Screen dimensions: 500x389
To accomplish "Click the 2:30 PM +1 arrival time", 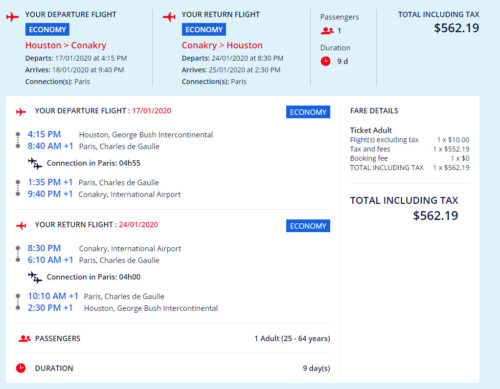I will point(50,308).
